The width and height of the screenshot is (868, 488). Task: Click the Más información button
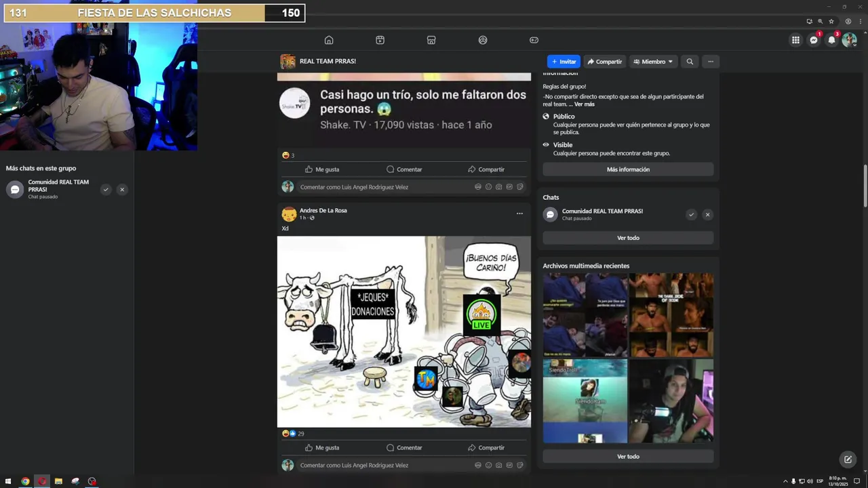point(628,169)
